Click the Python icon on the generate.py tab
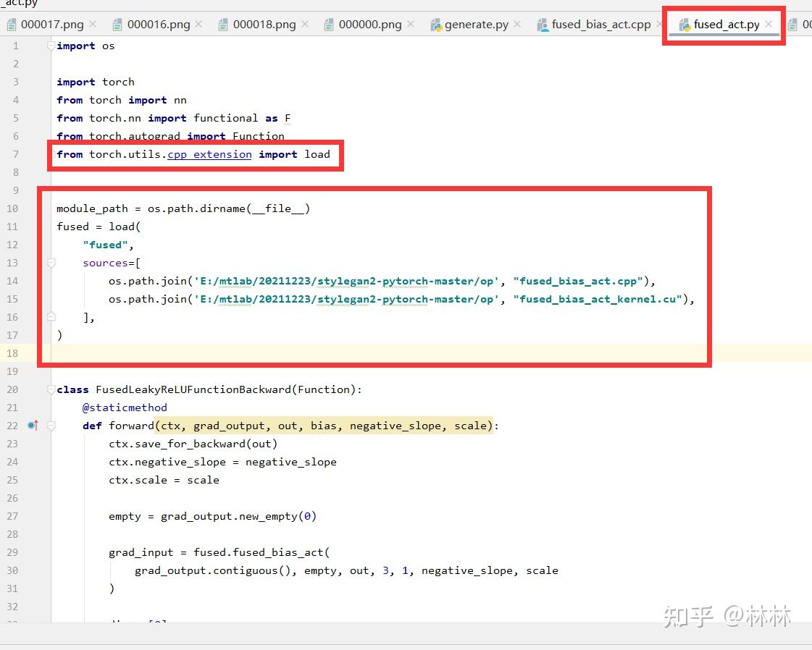Viewport: 812px width, 650px height. [x=435, y=24]
